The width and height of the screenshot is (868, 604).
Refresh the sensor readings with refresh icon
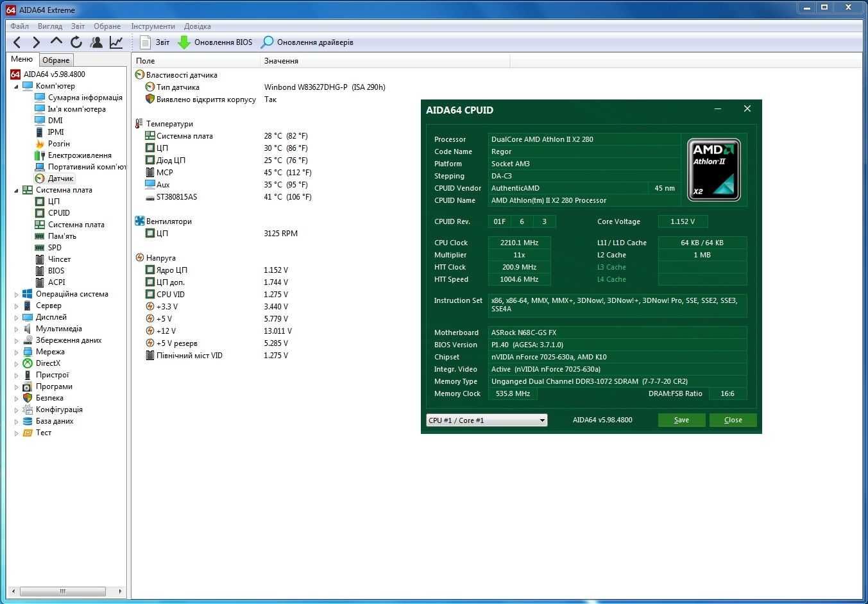(x=76, y=42)
